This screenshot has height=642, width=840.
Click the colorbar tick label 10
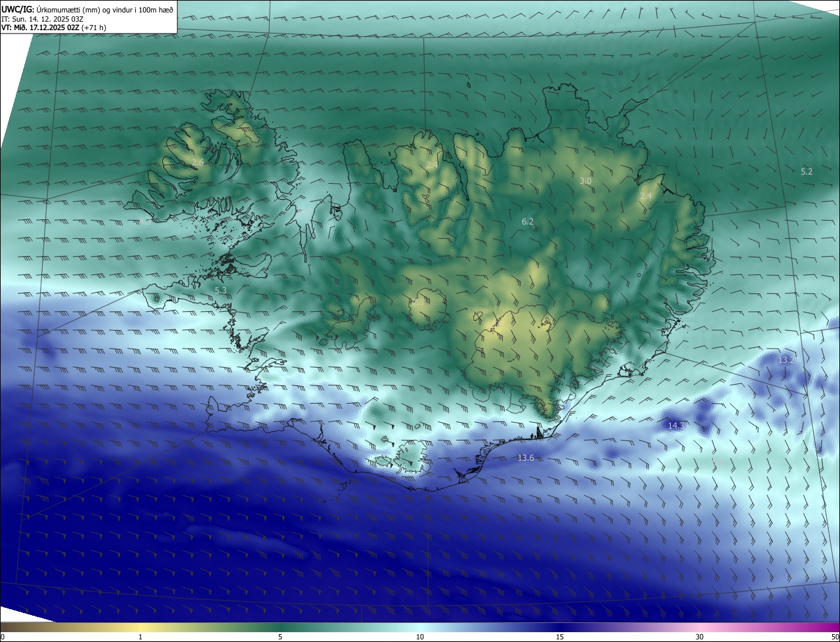tap(420, 637)
